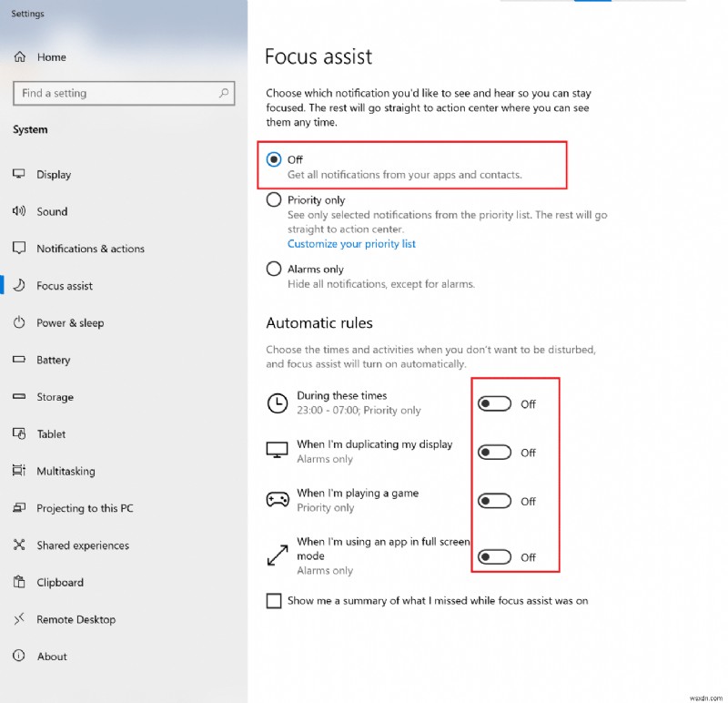Toggle the During these times switch
This screenshot has height=703, width=728.
click(x=495, y=404)
